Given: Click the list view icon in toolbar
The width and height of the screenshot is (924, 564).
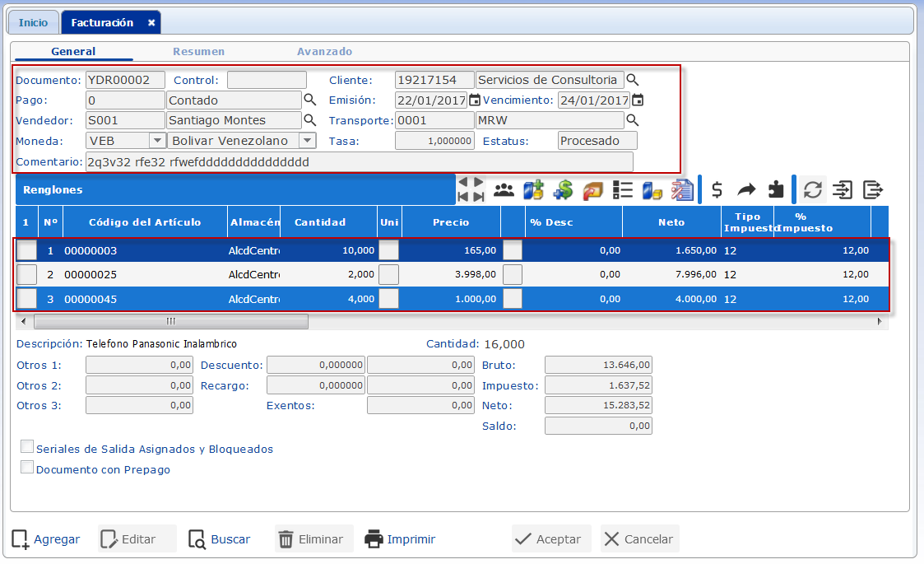Looking at the screenshot, I should click(x=622, y=190).
